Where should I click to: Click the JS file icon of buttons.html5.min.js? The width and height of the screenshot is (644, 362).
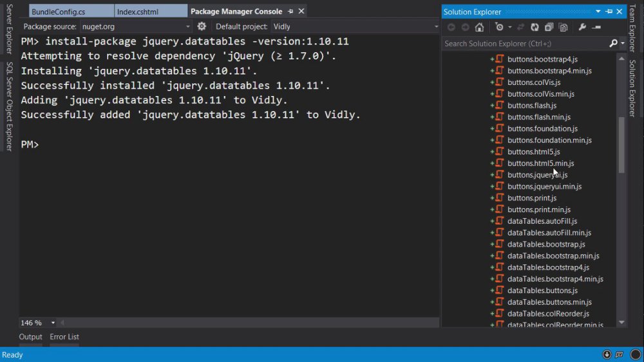[x=500, y=163]
